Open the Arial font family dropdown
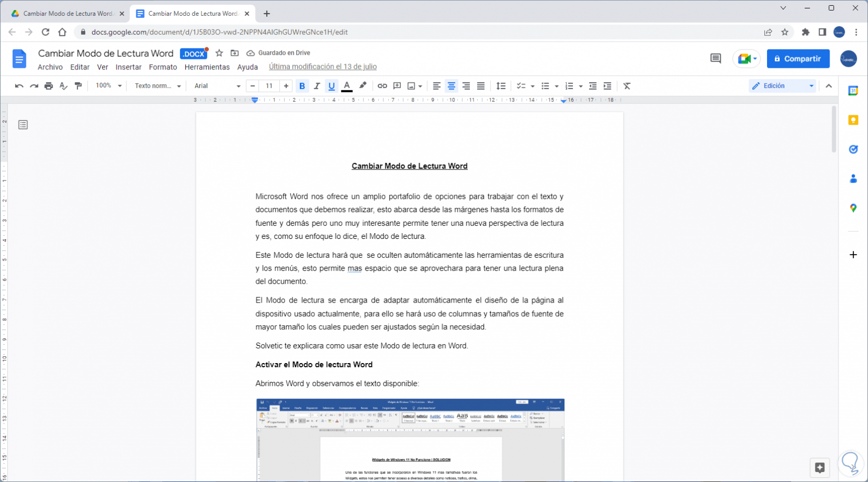The image size is (868, 482). click(x=217, y=86)
